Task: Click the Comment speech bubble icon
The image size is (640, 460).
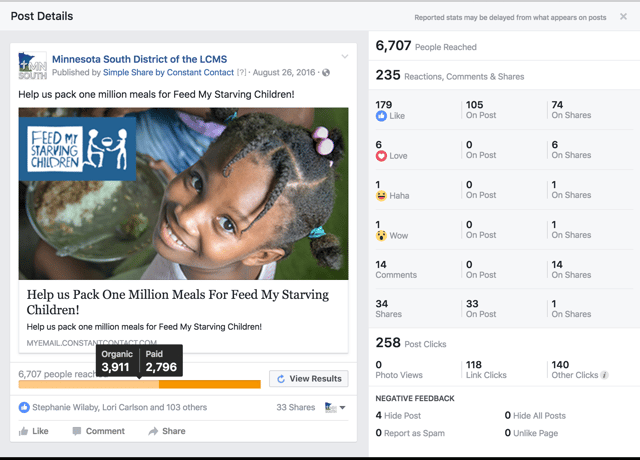Action: pyautogui.click(x=76, y=431)
